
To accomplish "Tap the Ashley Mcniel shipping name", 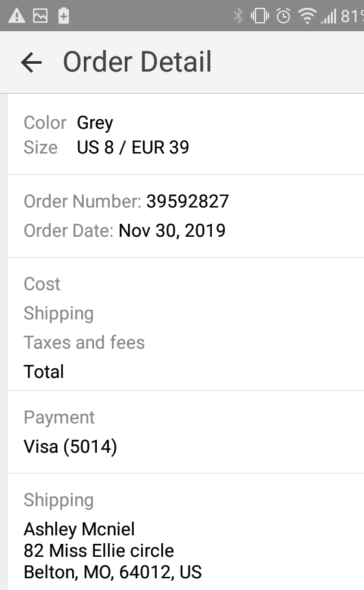I will click(79, 529).
